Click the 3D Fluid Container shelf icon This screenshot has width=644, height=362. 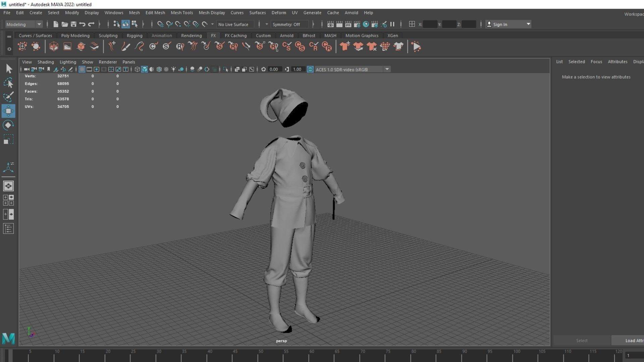click(54, 47)
